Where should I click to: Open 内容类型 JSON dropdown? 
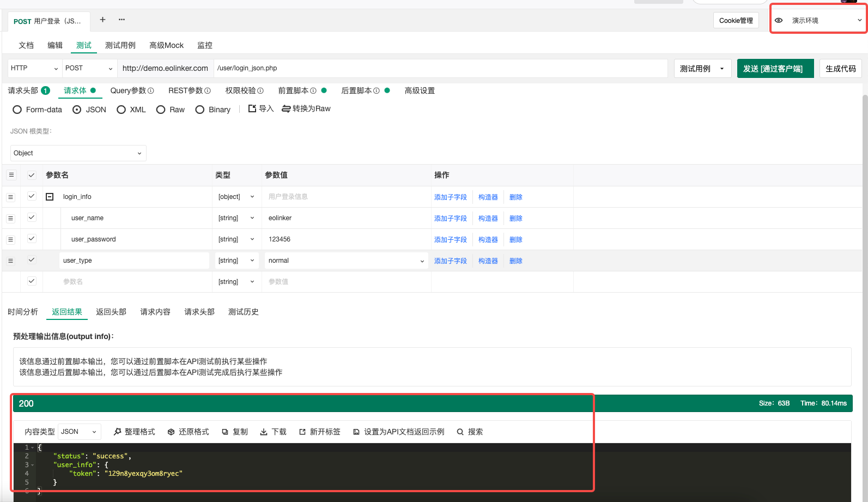coord(80,432)
